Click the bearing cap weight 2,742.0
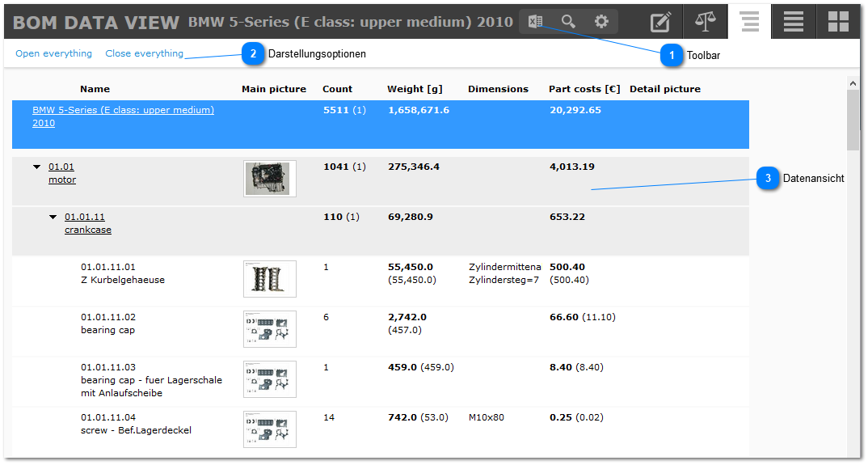The image size is (868, 465). click(x=407, y=318)
